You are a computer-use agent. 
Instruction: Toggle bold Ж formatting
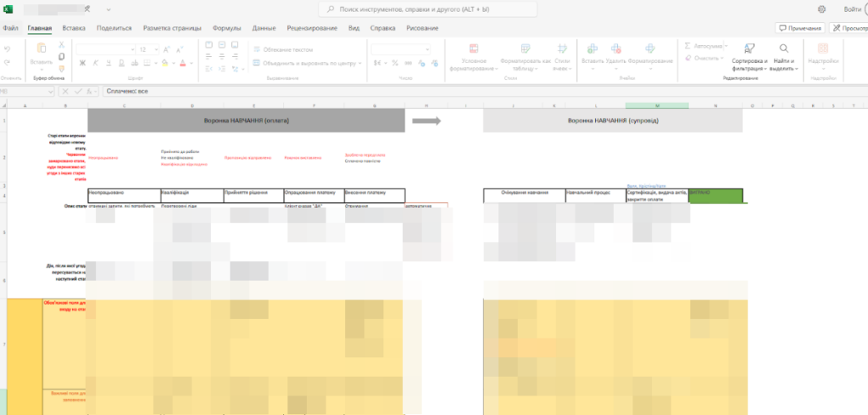coord(82,63)
